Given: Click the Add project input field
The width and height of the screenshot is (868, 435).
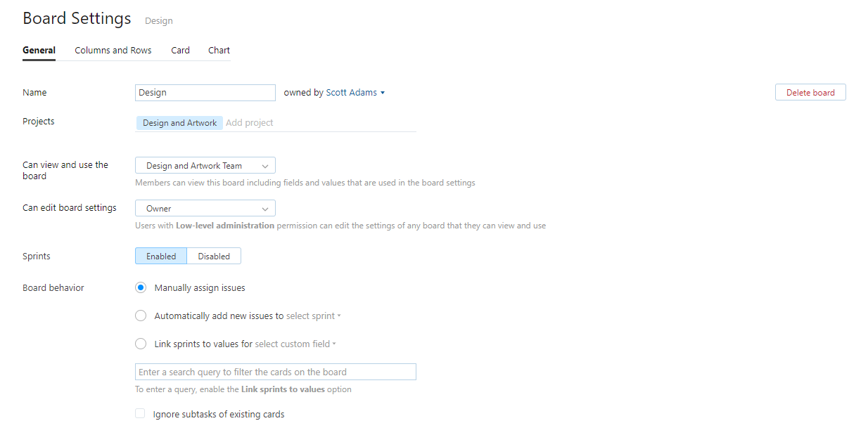Looking at the screenshot, I should [x=317, y=123].
